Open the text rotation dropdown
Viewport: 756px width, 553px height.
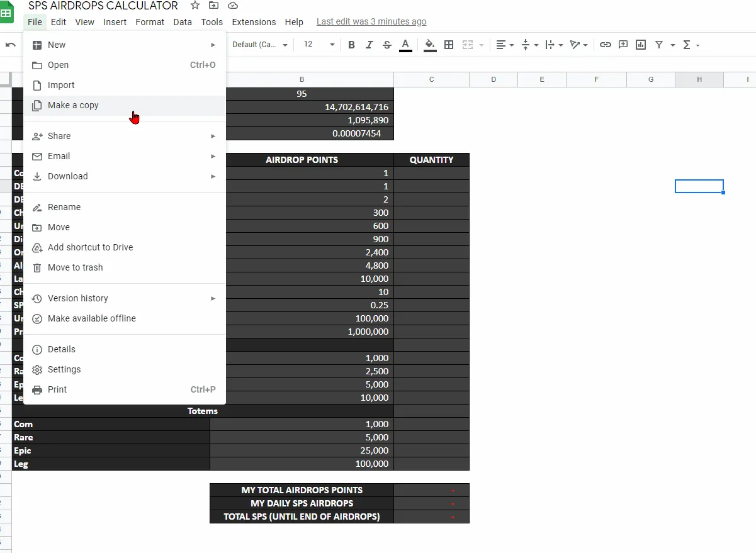[578, 45]
